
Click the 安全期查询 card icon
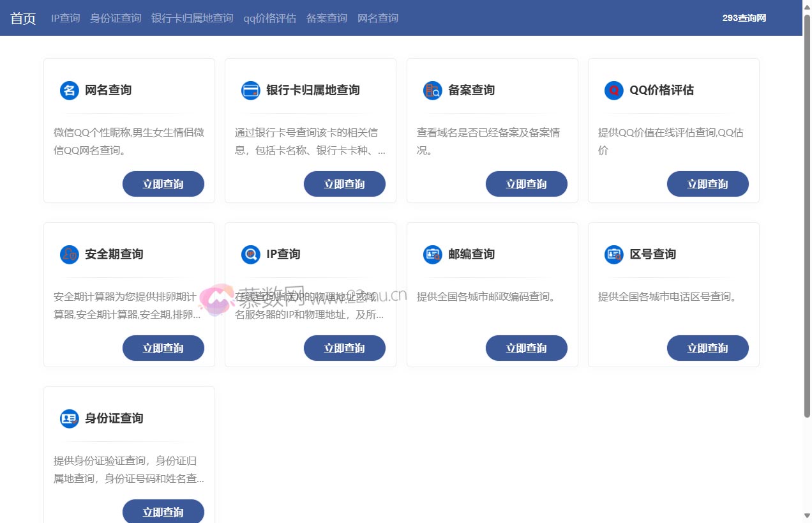[x=69, y=255]
